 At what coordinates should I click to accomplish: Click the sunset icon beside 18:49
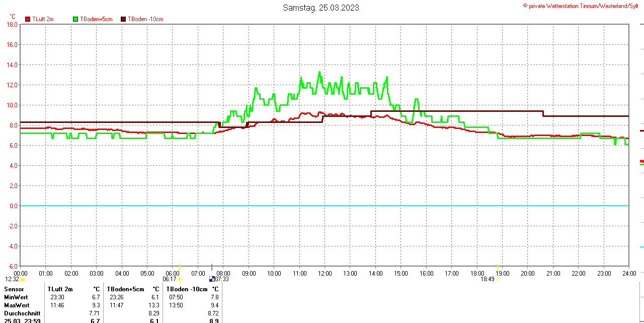coord(497,279)
